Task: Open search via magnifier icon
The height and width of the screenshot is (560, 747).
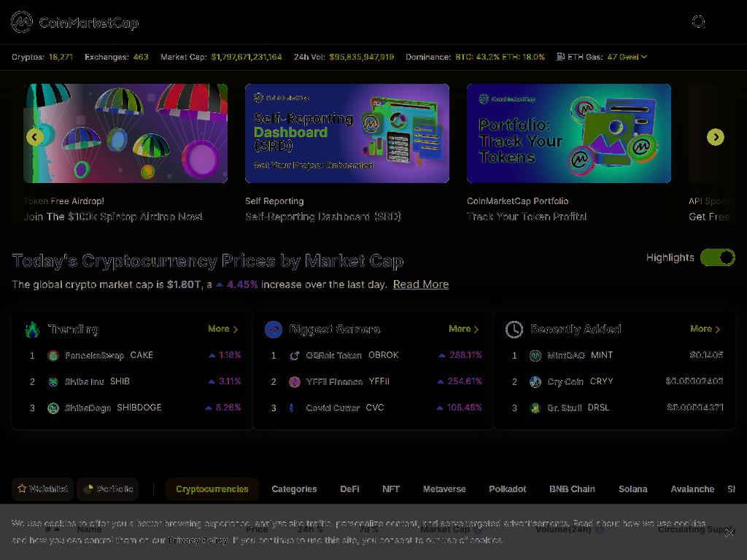Action: (698, 22)
